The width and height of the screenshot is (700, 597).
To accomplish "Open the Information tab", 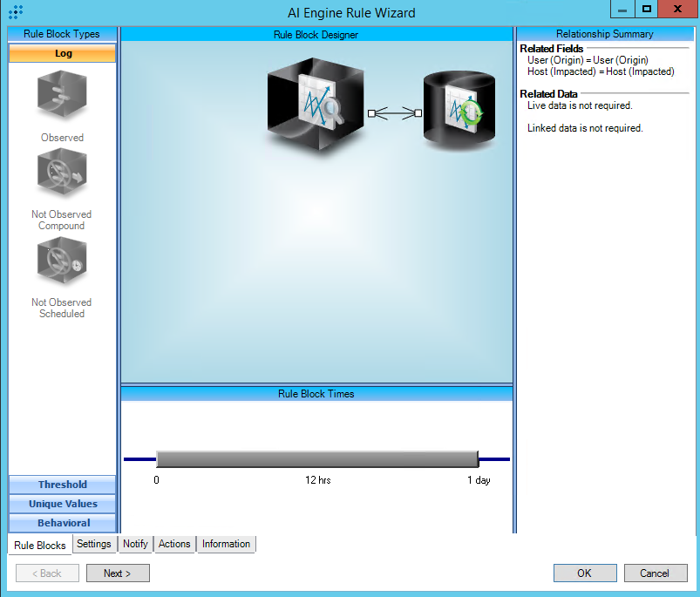I will [226, 544].
